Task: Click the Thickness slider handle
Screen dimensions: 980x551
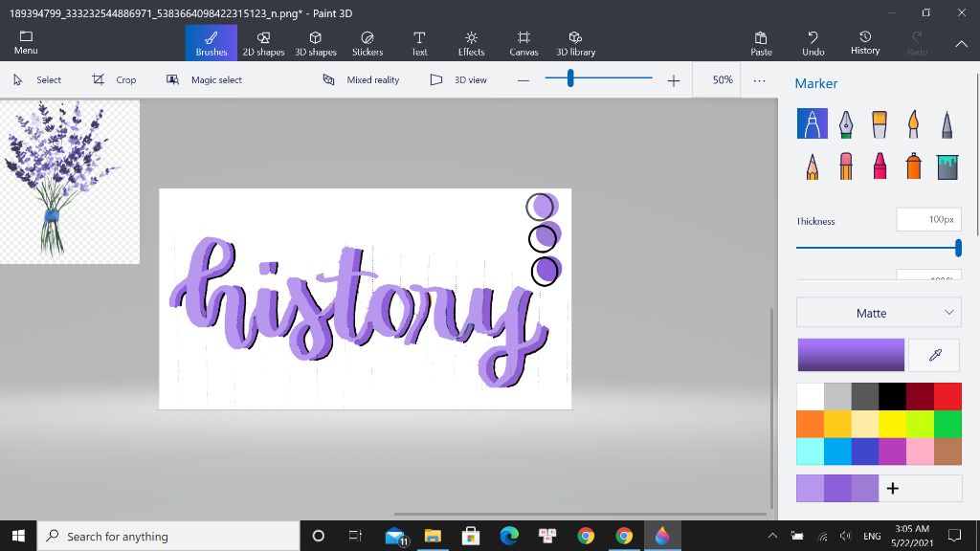Action: 958,248
